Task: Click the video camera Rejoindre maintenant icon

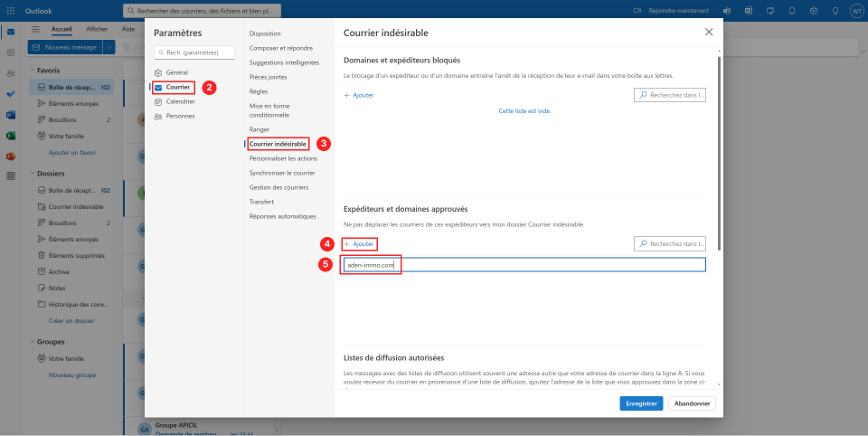Action: (x=637, y=11)
